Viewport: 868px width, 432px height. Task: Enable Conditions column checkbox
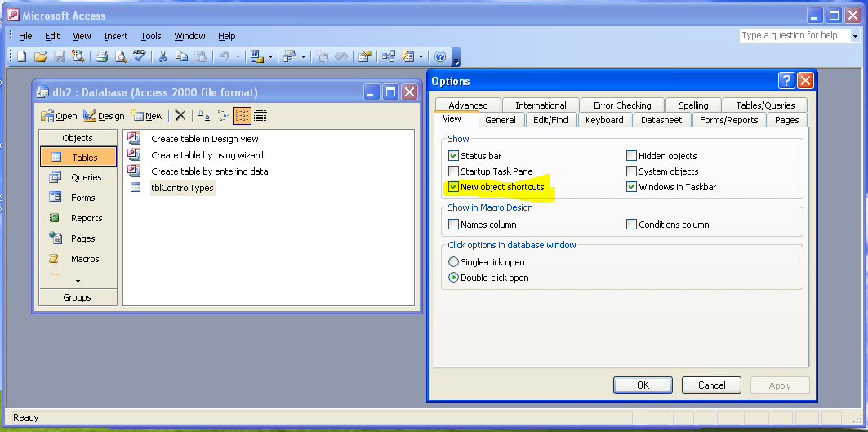pos(631,225)
